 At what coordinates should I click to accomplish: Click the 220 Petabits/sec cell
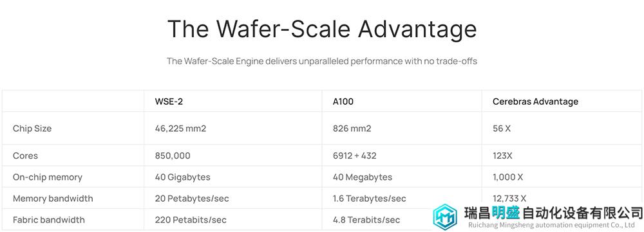(x=191, y=220)
